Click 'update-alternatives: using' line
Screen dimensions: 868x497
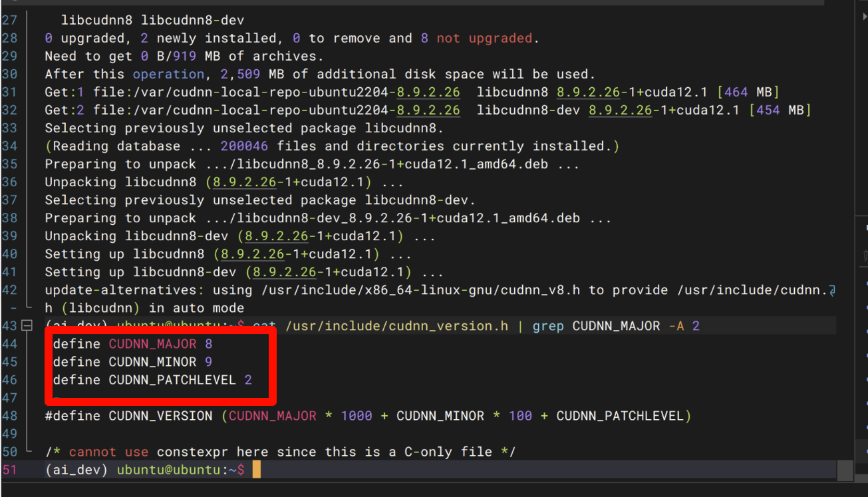click(x=440, y=290)
